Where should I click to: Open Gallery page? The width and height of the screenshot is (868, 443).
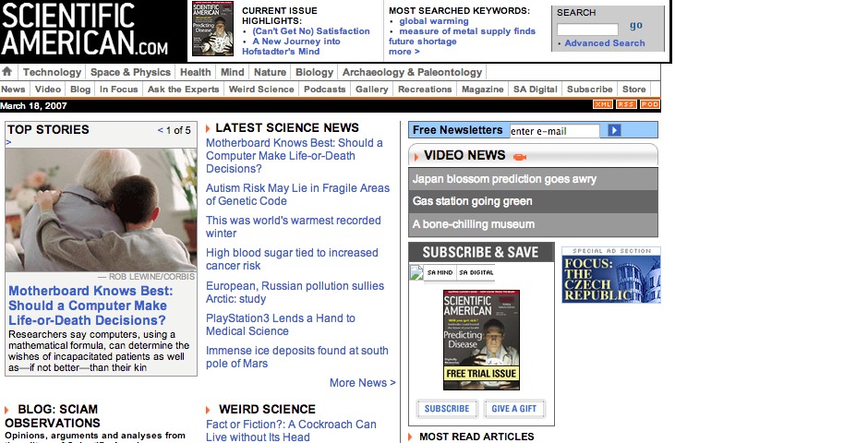pyautogui.click(x=372, y=89)
